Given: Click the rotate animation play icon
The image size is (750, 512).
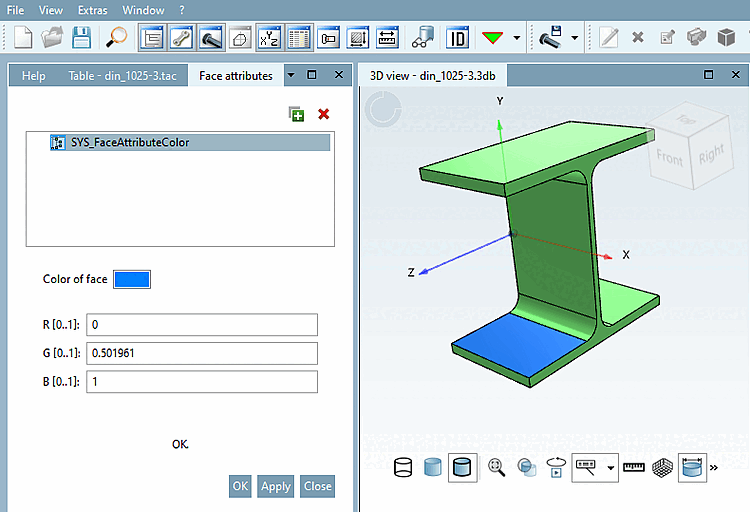Looking at the screenshot, I should coord(556,467).
